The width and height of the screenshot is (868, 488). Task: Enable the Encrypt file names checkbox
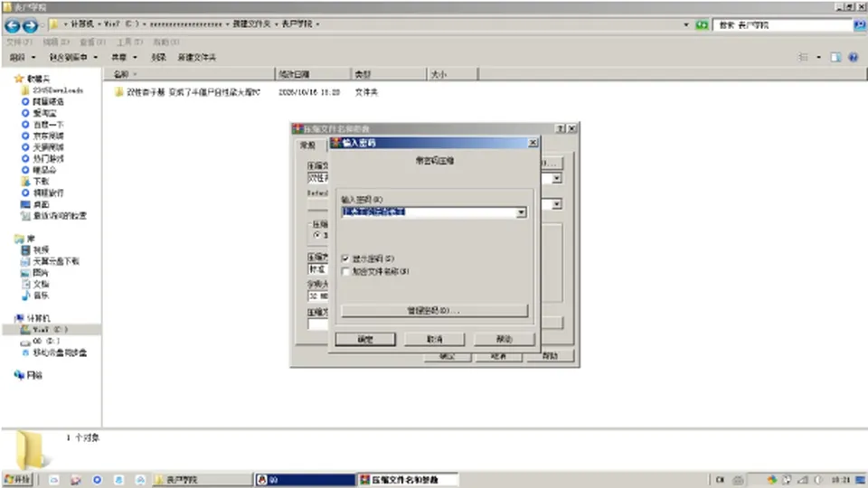point(345,272)
